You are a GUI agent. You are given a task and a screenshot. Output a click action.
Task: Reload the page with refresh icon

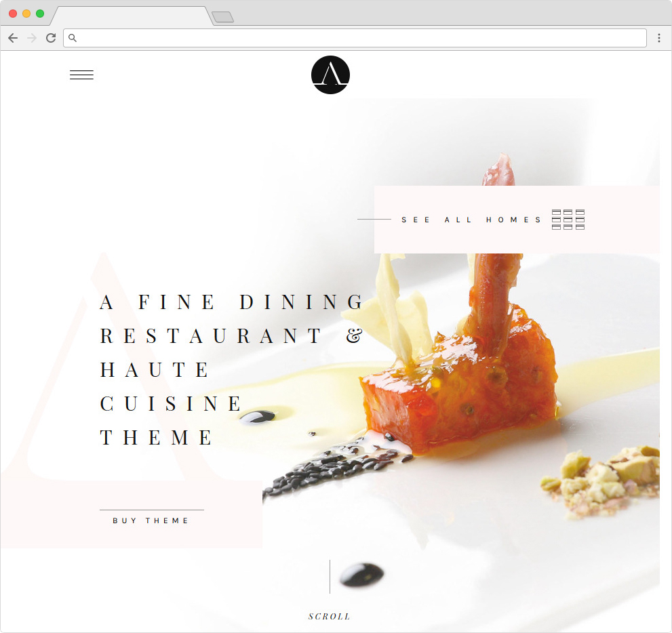pyautogui.click(x=51, y=38)
